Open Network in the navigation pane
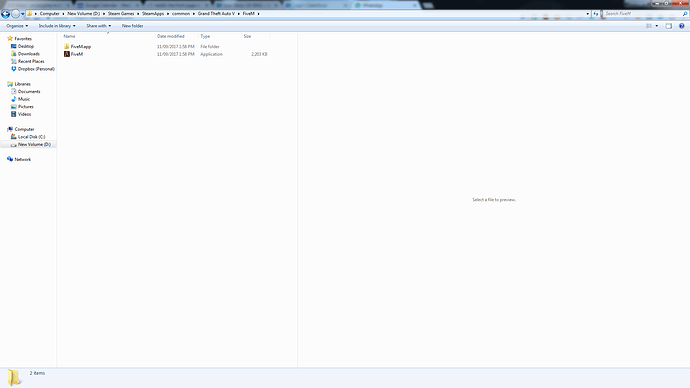The width and height of the screenshot is (690, 388). coord(22,159)
